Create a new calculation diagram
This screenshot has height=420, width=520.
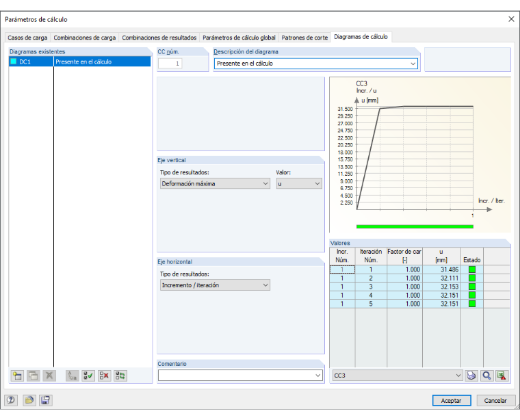tap(17, 376)
